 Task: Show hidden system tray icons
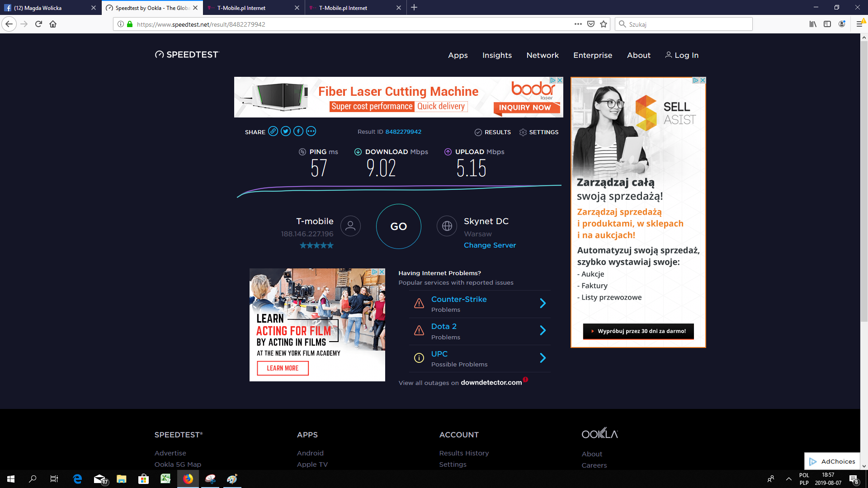tap(789, 479)
